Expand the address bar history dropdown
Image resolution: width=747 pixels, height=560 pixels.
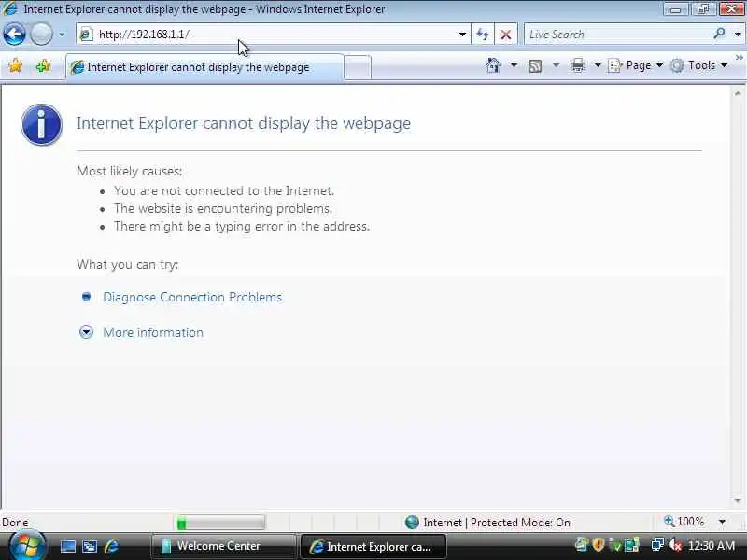[x=462, y=35]
